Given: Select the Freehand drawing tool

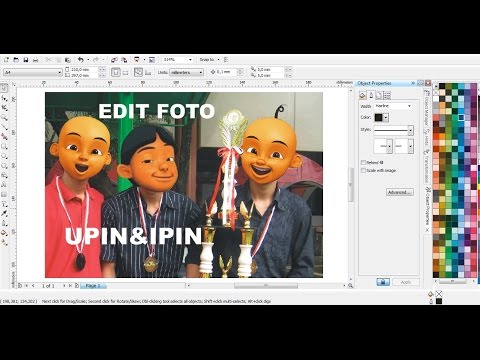Looking at the screenshot, I should pos(4,127).
